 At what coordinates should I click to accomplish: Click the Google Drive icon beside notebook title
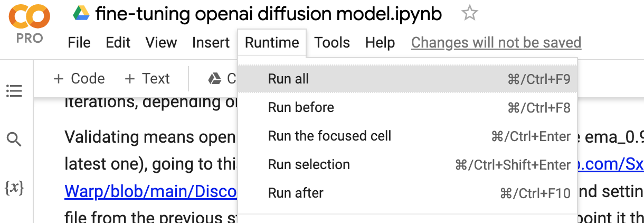[x=81, y=14]
